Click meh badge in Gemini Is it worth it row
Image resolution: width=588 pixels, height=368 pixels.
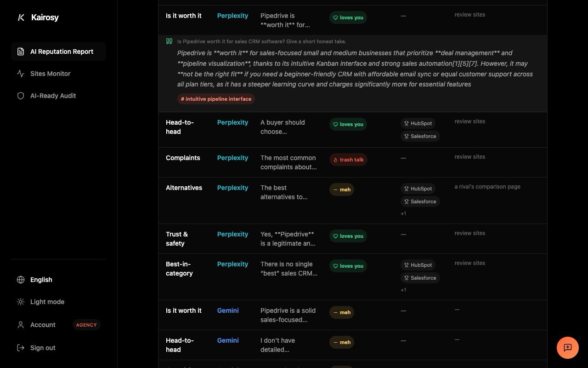pos(342,312)
